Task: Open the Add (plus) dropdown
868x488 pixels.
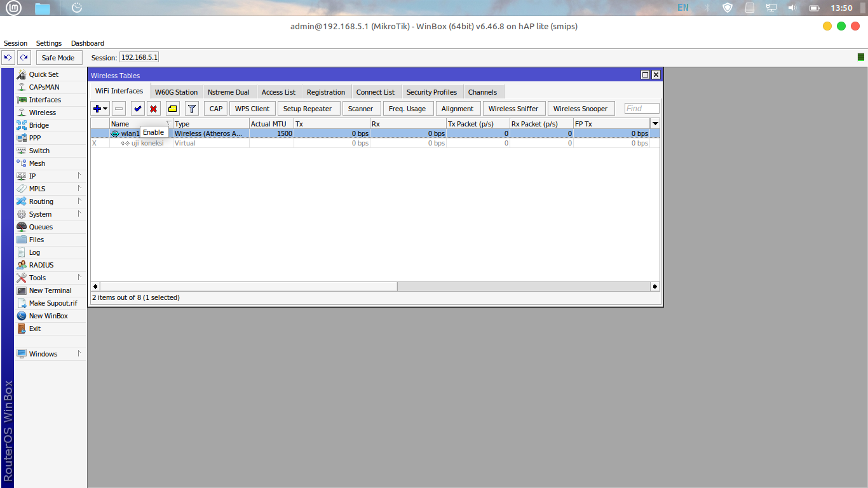Action: click(x=100, y=109)
